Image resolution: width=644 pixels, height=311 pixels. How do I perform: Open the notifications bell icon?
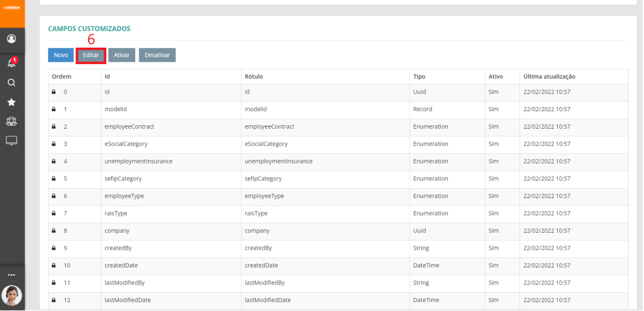12,63
